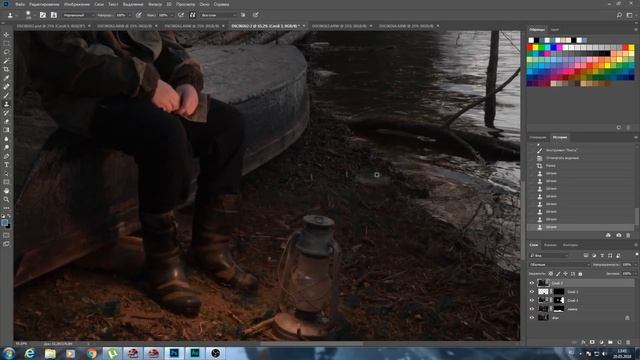640x360 pixels.
Task: Toggle eye of third layer from top
Action: point(532,300)
